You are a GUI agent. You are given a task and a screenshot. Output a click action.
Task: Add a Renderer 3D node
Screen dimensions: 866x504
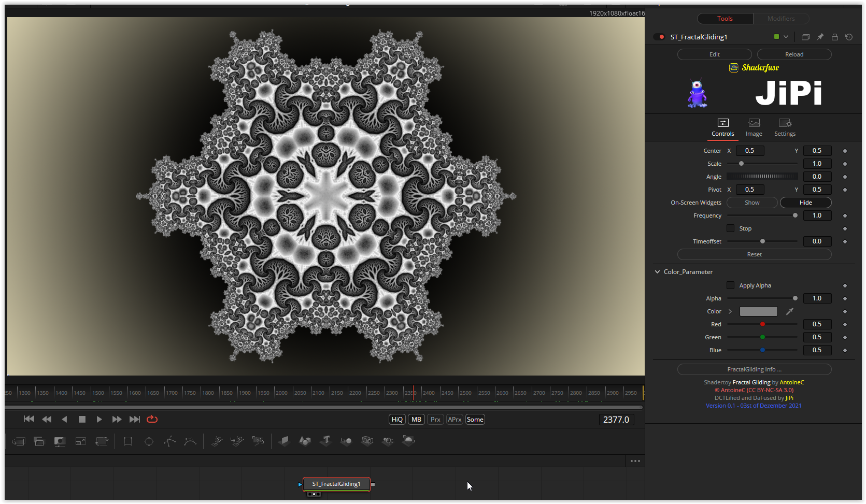[x=408, y=441]
